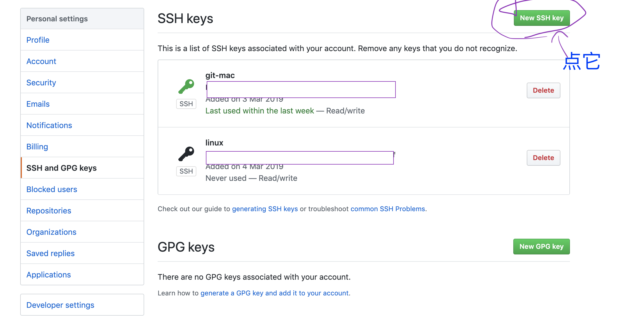
Task: Click the SSH badge under linux key
Action: point(186,171)
